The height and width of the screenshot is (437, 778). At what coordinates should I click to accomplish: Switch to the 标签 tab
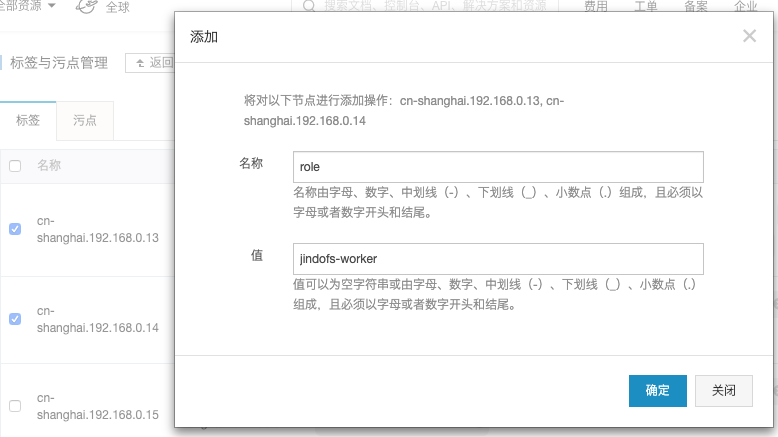(28, 120)
